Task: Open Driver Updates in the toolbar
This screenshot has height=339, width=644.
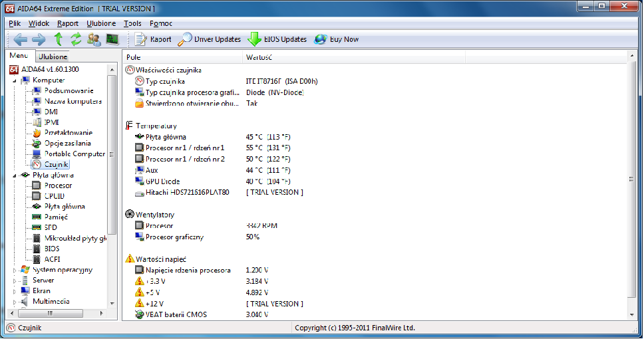Action: click(x=210, y=39)
